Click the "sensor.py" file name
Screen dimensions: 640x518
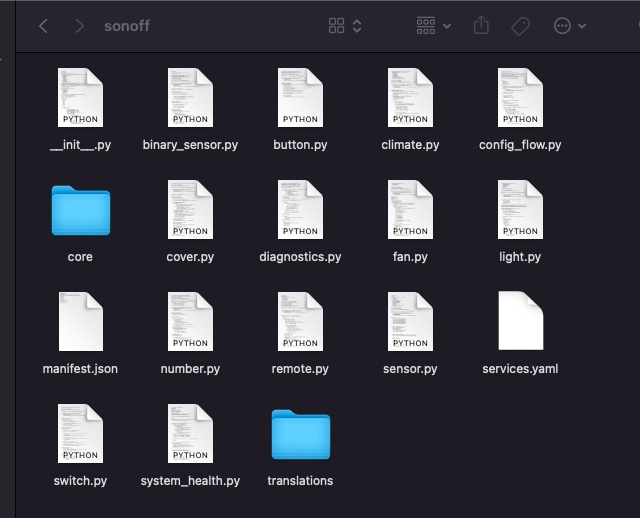tap(410, 369)
